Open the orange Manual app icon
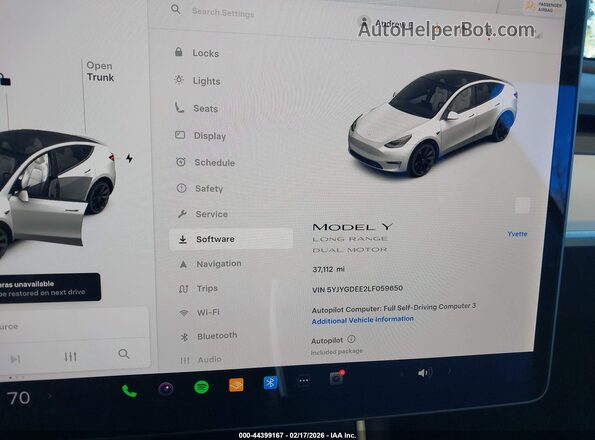This screenshot has width=595, height=440. point(236,385)
